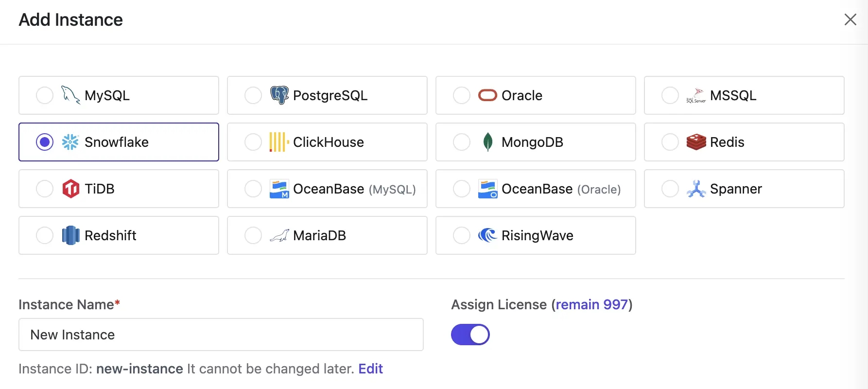
Task: Click the ClickHouse yellow bars logo
Action: (279, 142)
